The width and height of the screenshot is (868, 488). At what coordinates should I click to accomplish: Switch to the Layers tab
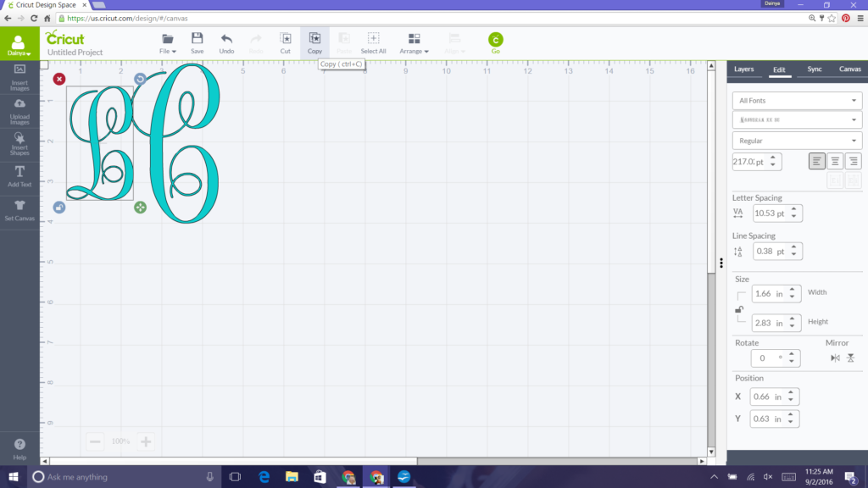(x=743, y=69)
